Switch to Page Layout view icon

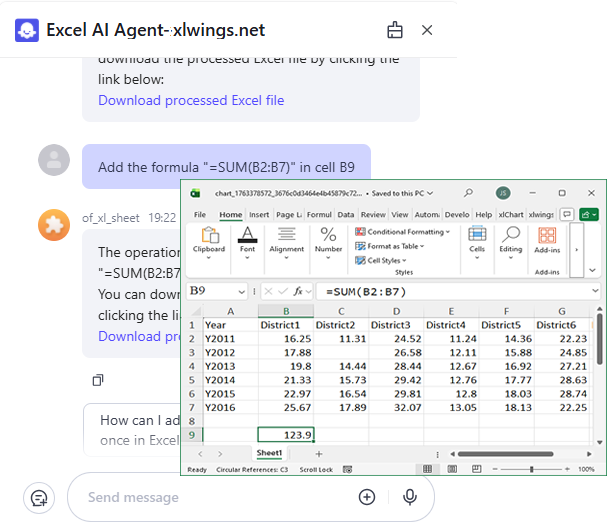tap(452, 469)
